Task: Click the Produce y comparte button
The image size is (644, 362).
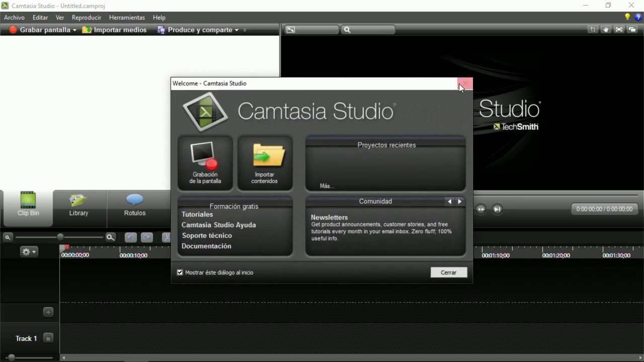Action: (x=195, y=30)
